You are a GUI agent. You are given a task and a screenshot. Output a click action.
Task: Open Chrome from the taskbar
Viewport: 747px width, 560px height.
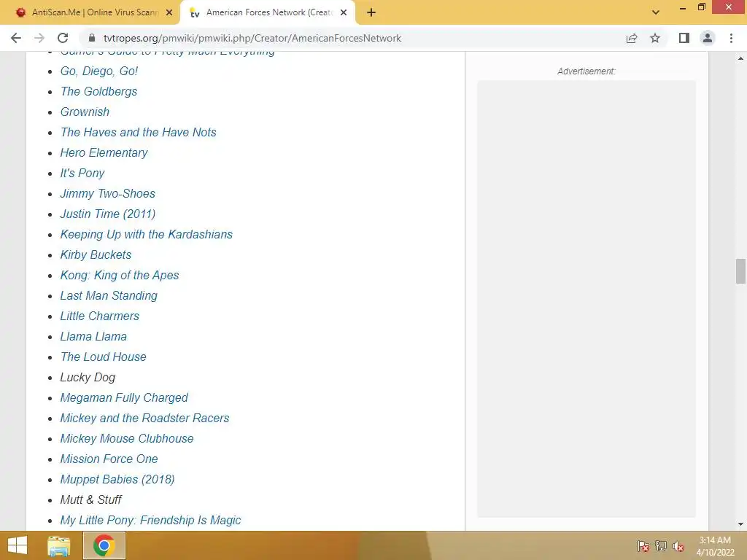click(x=104, y=545)
